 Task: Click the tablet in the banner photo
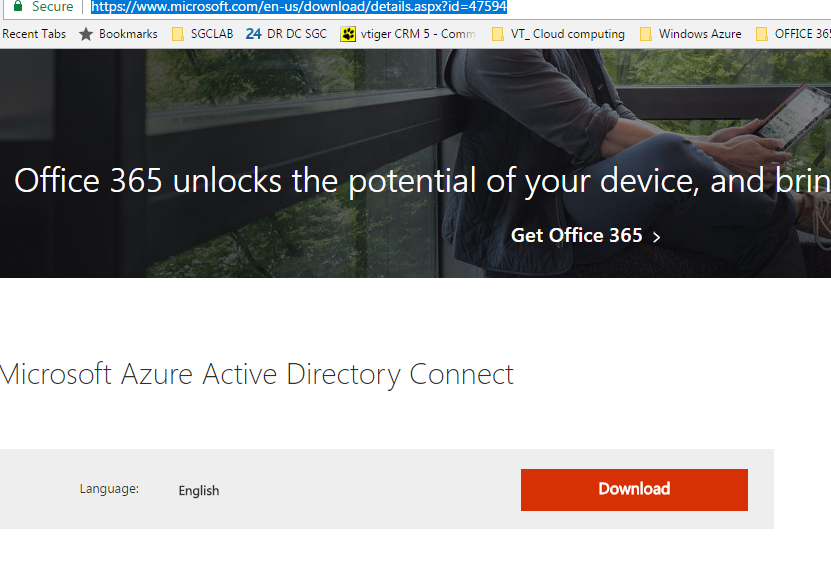793,118
